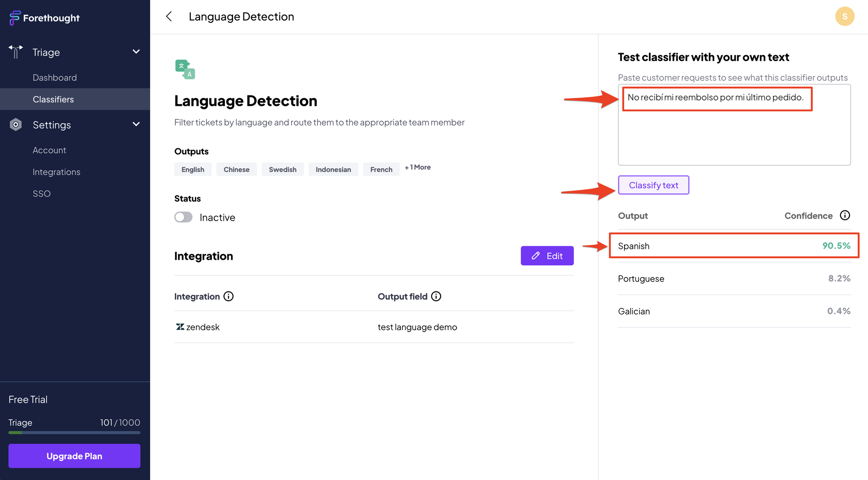Click the Output column header
Screen dimensions: 868x480
[633, 216]
